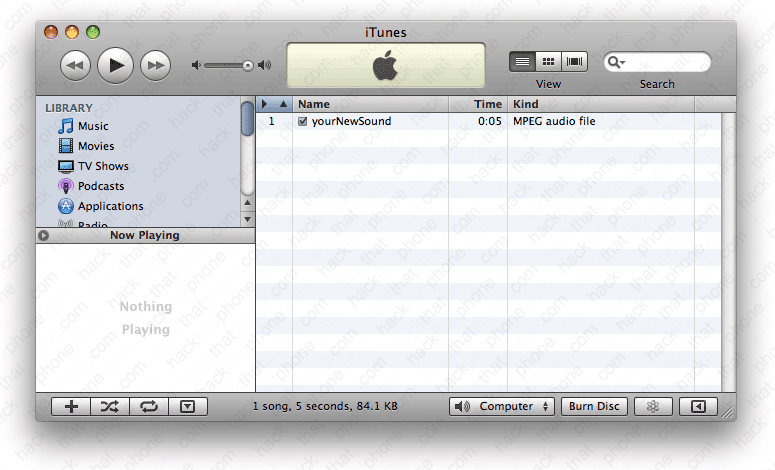Expand the search magnifier options menu
The image size is (775, 470).
point(616,62)
